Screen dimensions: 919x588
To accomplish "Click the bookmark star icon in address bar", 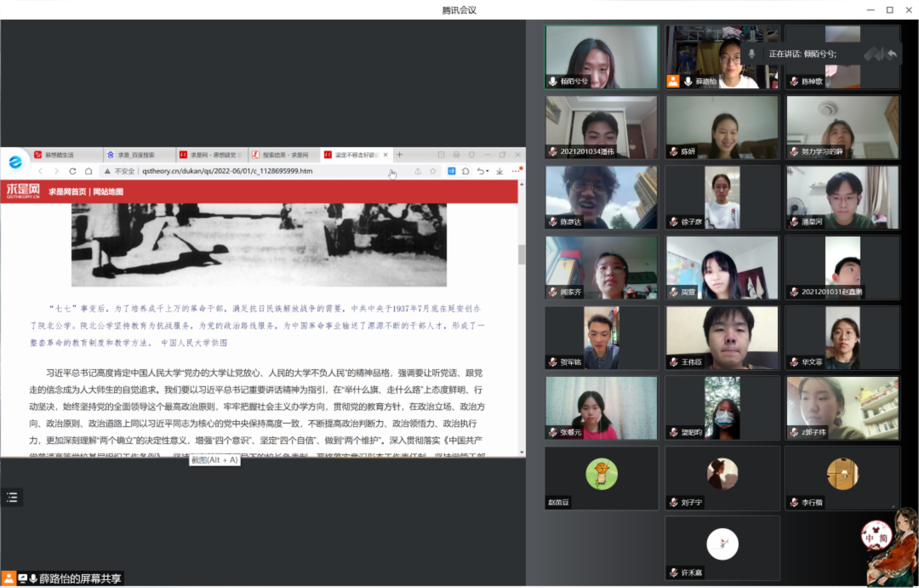I will [x=433, y=171].
